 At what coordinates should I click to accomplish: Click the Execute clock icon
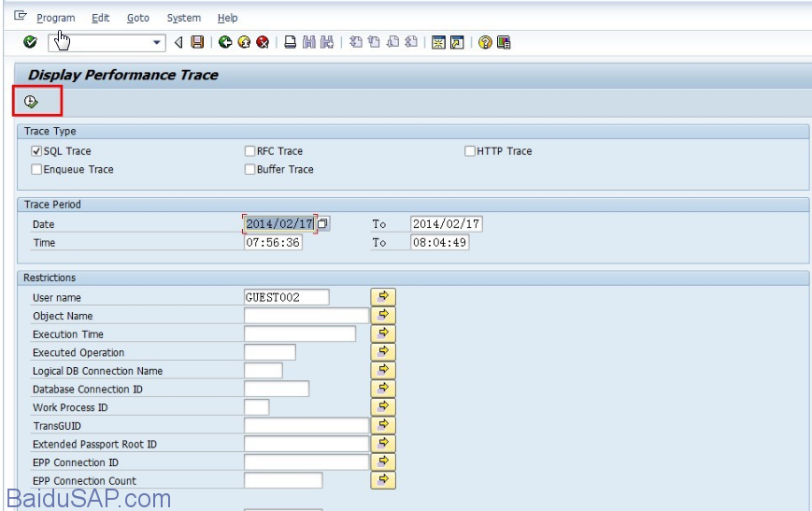click(31, 102)
